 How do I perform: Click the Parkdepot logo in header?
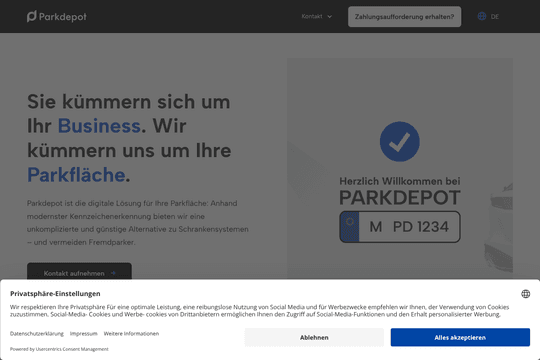pos(57,16)
